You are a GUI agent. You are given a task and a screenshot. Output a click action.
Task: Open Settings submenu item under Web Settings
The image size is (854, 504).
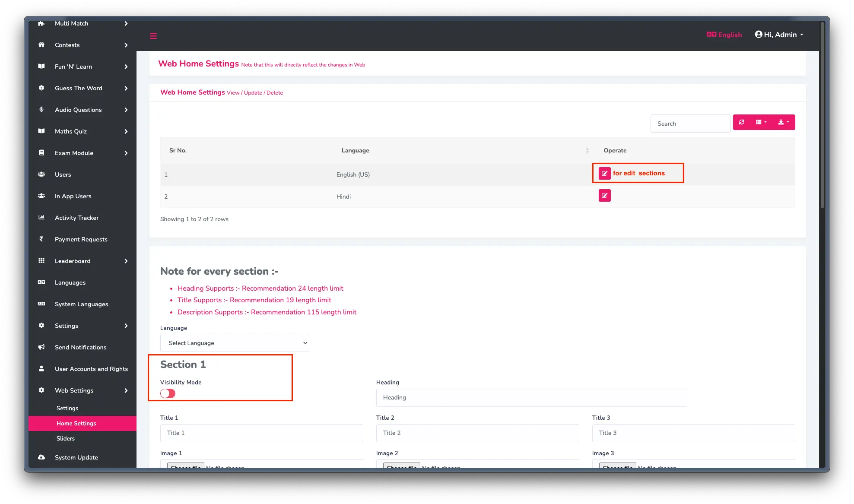click(x=67, y=408)
